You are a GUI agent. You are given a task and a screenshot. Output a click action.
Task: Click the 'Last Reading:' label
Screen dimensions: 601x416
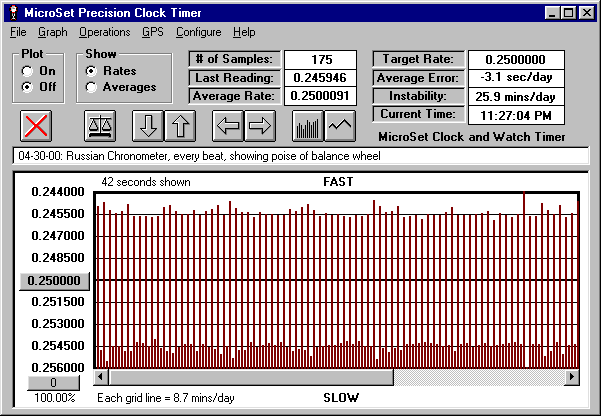(x=235, y=78)
